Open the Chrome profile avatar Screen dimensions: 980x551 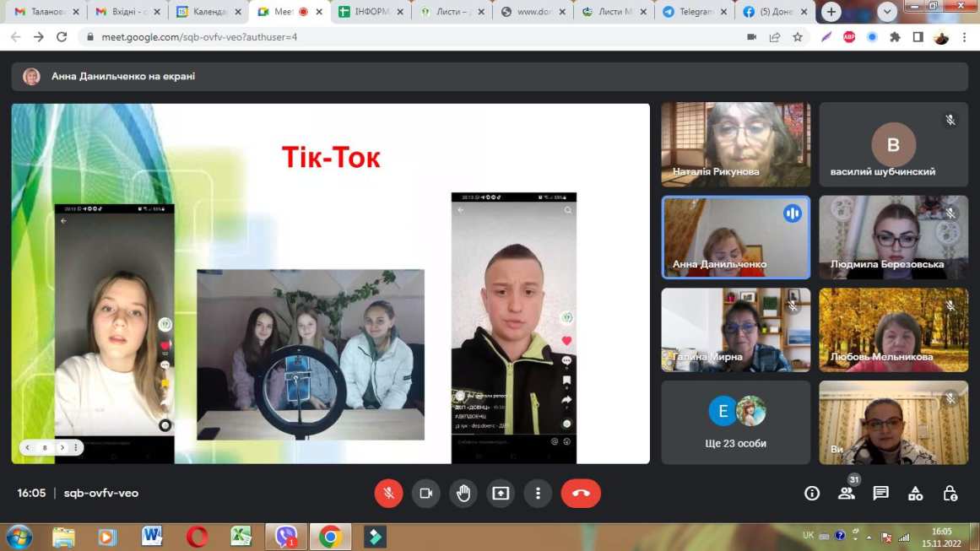(941, 37)
